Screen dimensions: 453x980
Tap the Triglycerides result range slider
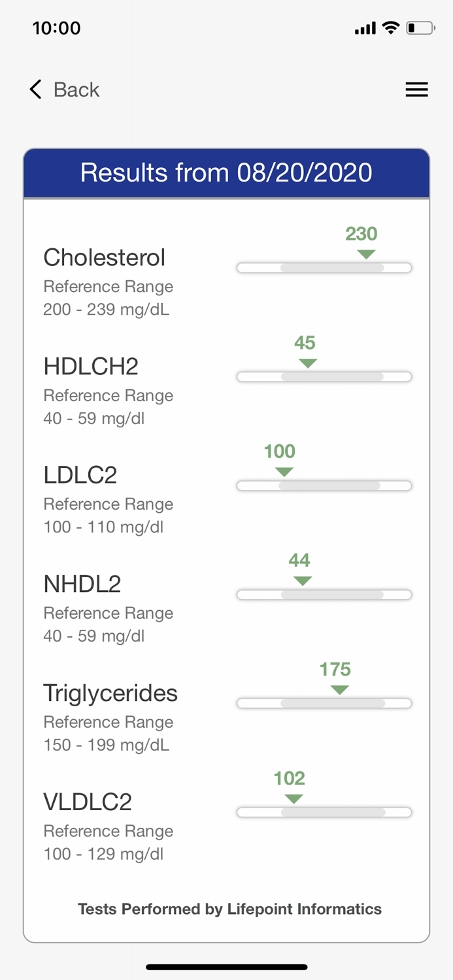(324, 703)
